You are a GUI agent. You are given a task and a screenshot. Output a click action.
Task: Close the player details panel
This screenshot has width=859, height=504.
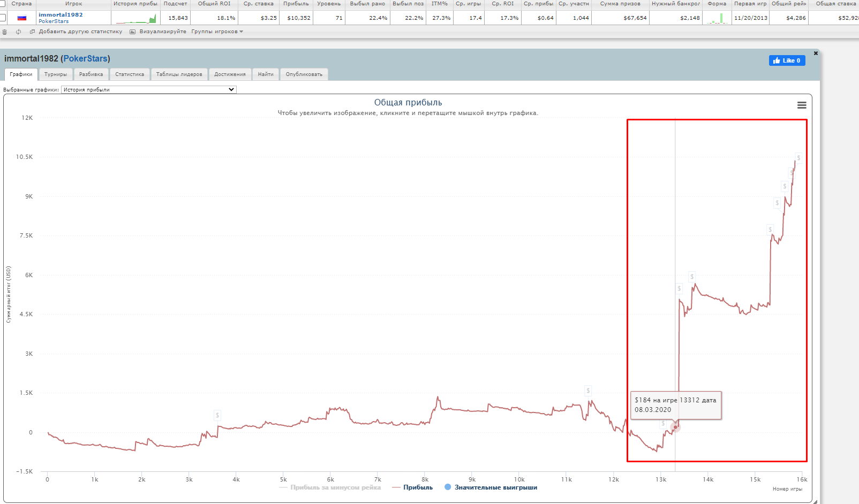click(x=816, y=54)
